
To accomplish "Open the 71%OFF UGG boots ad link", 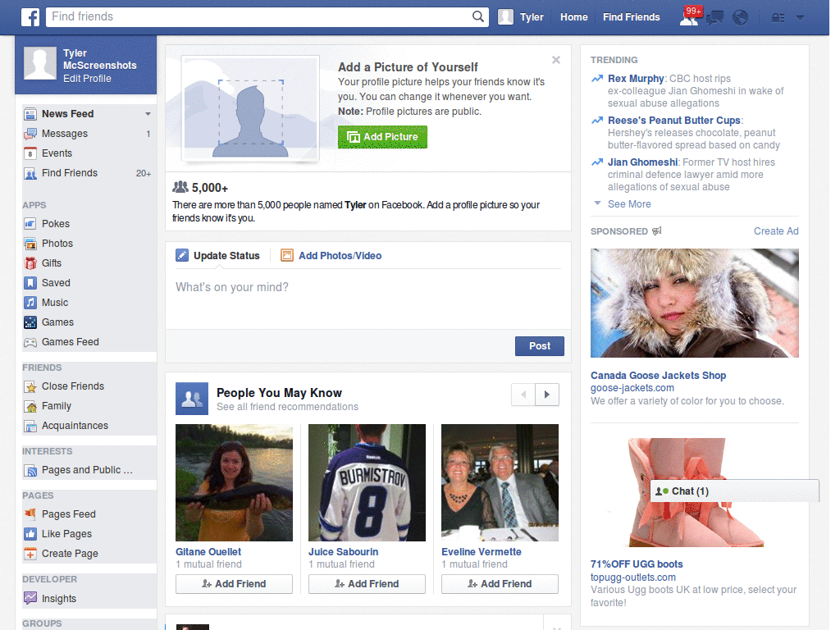I will (637, 564).
